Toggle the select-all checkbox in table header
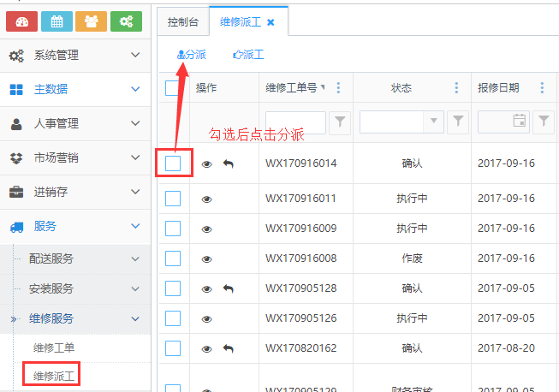Viewport: 559px width, 392px height. tap(173, 87)
